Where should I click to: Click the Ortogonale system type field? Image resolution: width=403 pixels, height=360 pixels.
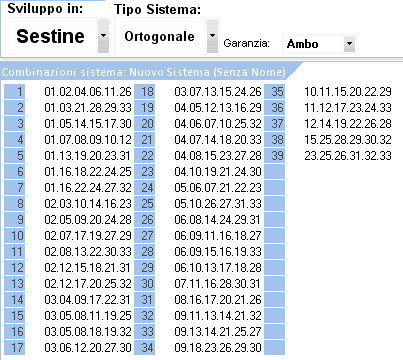160,36
